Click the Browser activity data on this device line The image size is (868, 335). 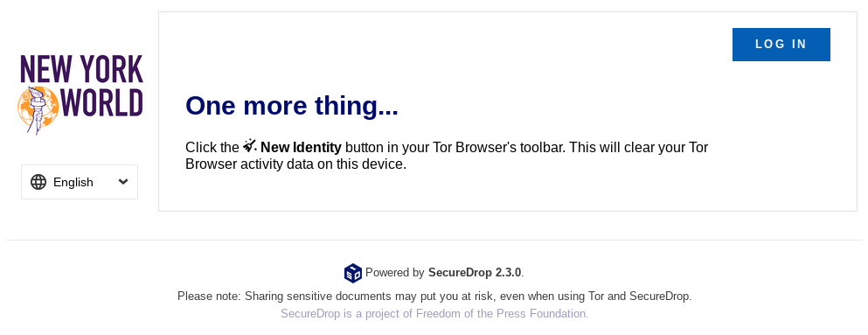pyautogui.click(x=295, y=164)
